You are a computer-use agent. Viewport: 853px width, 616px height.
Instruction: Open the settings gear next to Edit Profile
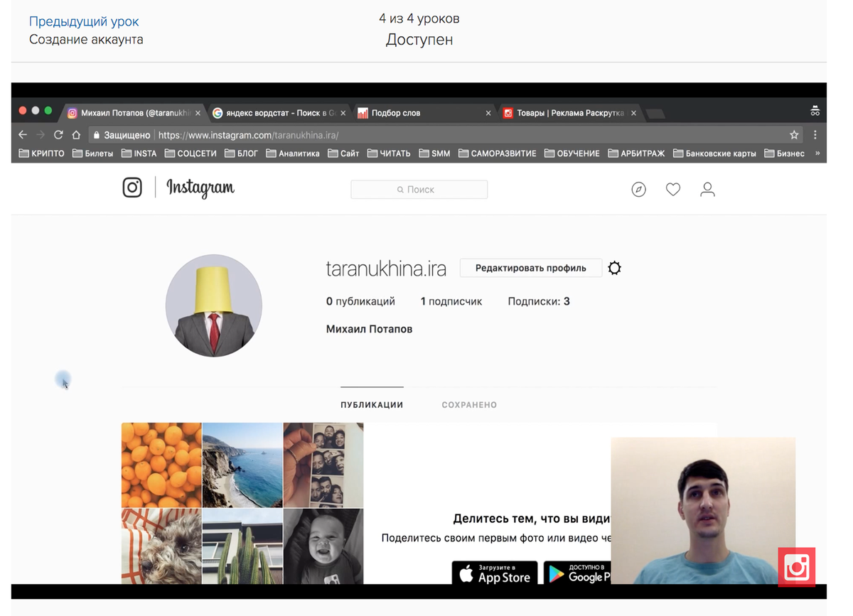pos(615,268)
